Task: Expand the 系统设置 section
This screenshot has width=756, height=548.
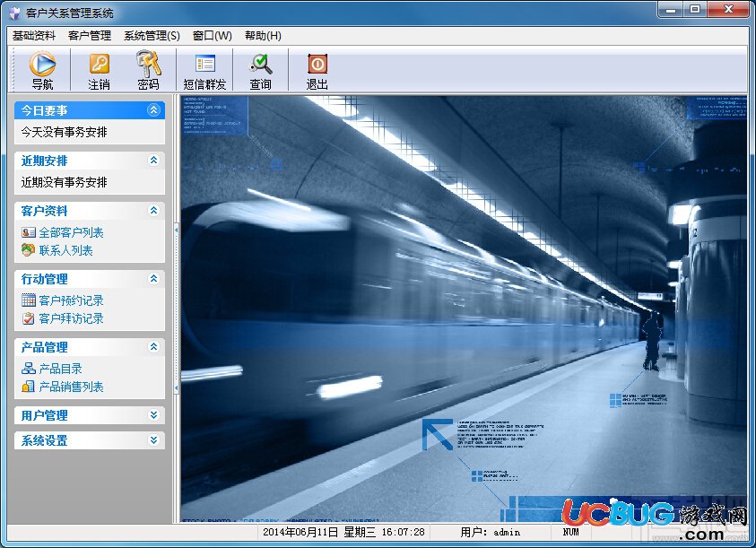Action: (153, 440)
